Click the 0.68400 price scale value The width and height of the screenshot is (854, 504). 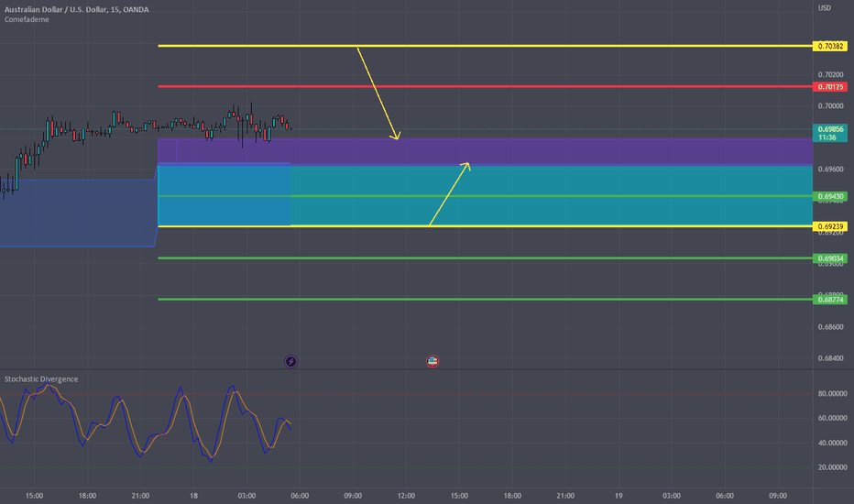[830, 358]
